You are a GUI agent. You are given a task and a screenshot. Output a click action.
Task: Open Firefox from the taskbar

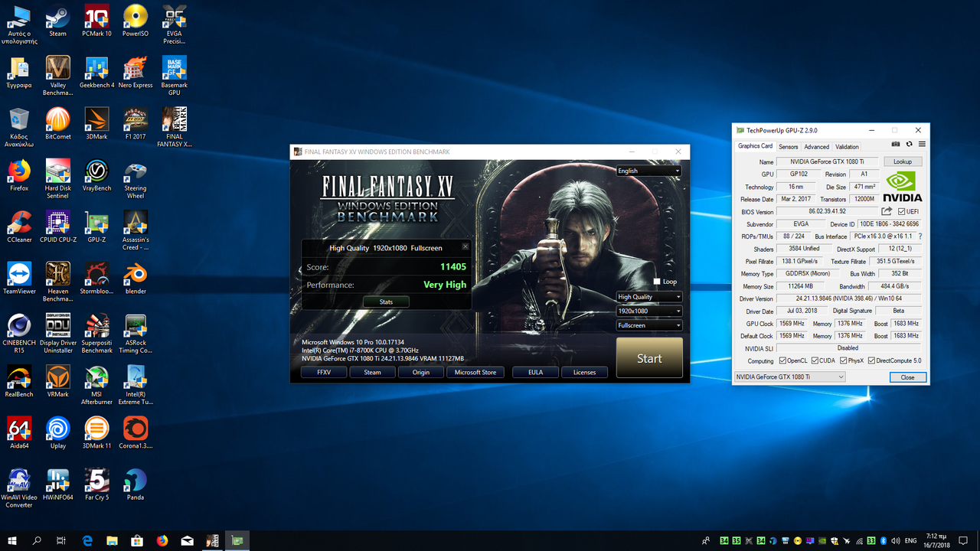point(162,540)
